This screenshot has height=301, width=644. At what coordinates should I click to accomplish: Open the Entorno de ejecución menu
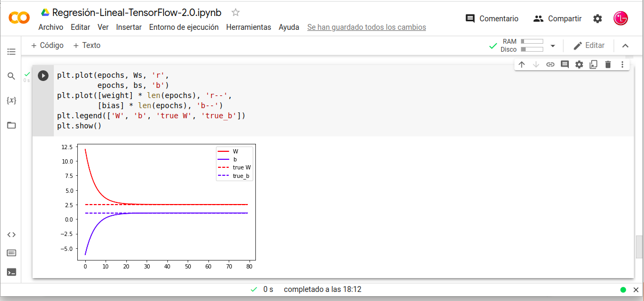[x=183, y=27]
